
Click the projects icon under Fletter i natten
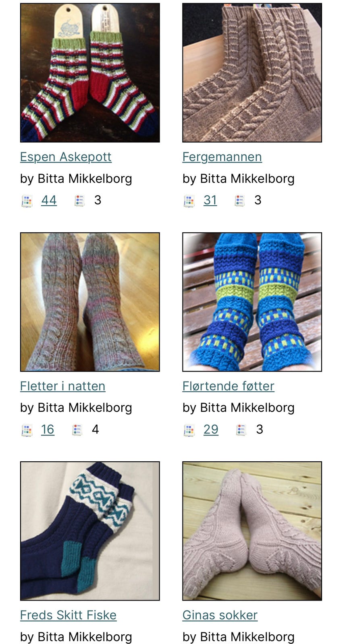27,430
